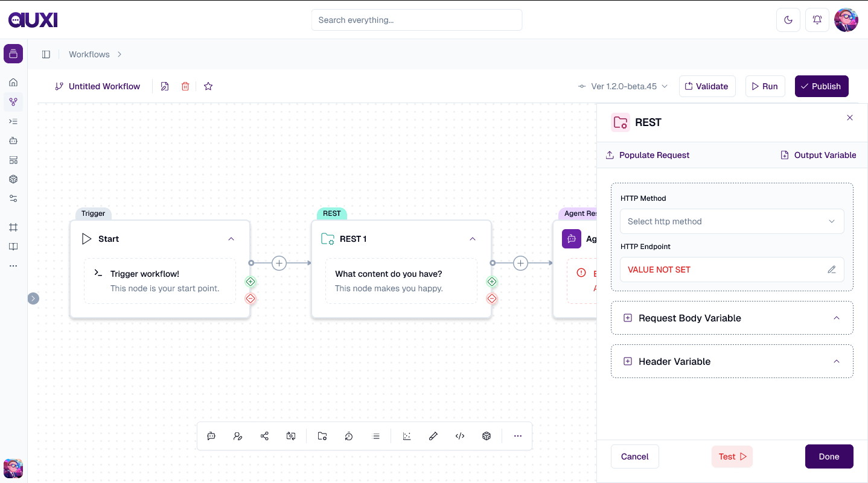Screen dimensions: 868x483
Task: Add a Header Variable with plus icon
Action: click(628, 361)
